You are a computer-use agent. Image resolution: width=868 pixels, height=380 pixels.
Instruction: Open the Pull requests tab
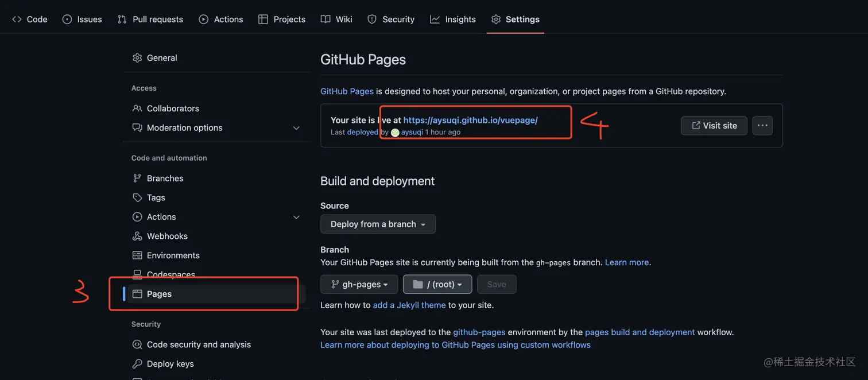tap(150, 20)
